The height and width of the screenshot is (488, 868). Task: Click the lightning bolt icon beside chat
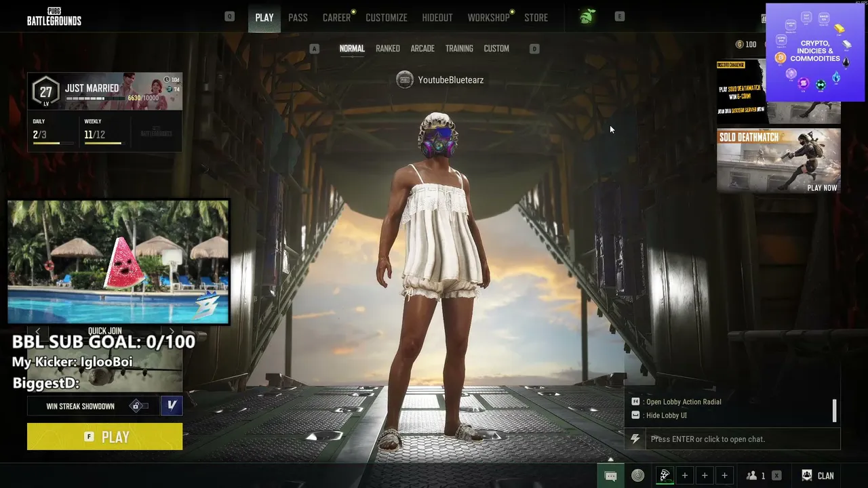point(635,439)
